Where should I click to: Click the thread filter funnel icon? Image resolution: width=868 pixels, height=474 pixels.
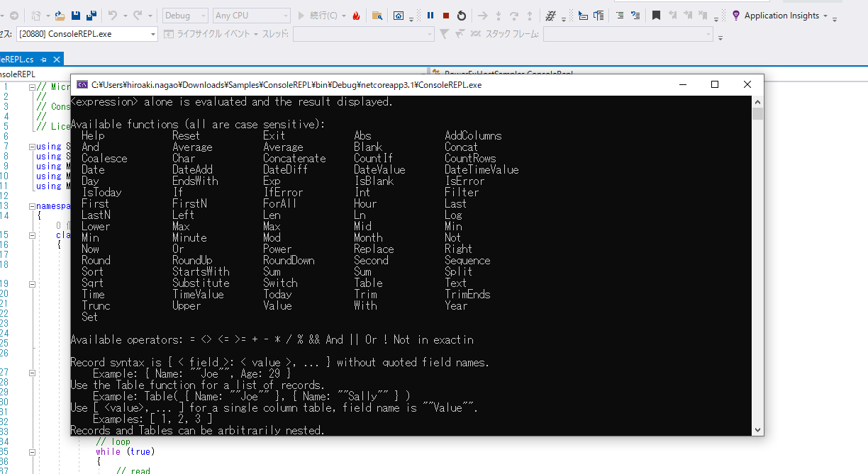[444, 33]
